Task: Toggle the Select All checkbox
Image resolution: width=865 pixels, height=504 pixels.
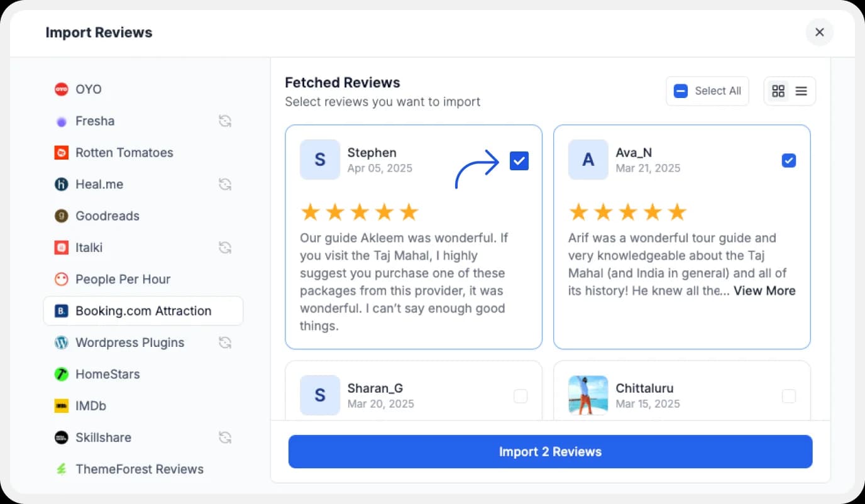Action: tap(680, 90)
